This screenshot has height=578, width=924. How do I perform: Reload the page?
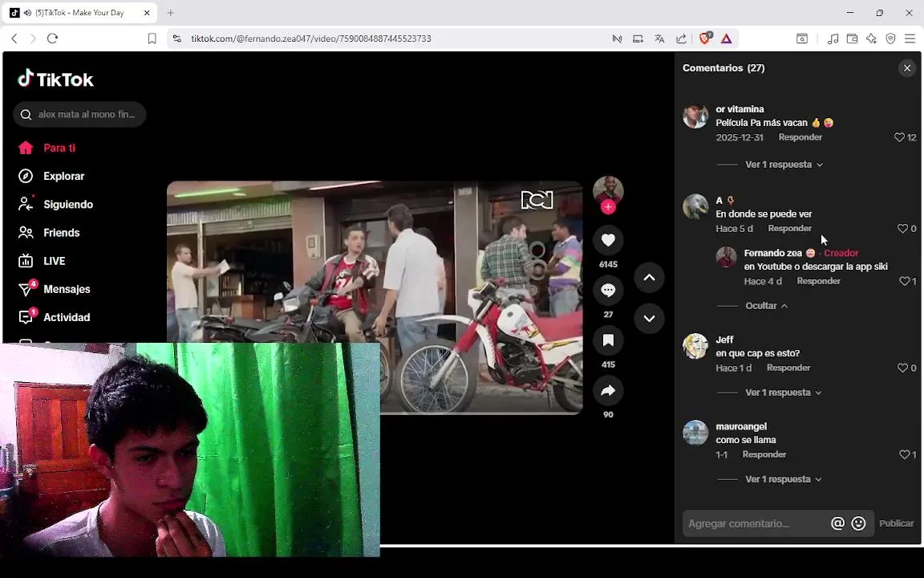[52, 39]
